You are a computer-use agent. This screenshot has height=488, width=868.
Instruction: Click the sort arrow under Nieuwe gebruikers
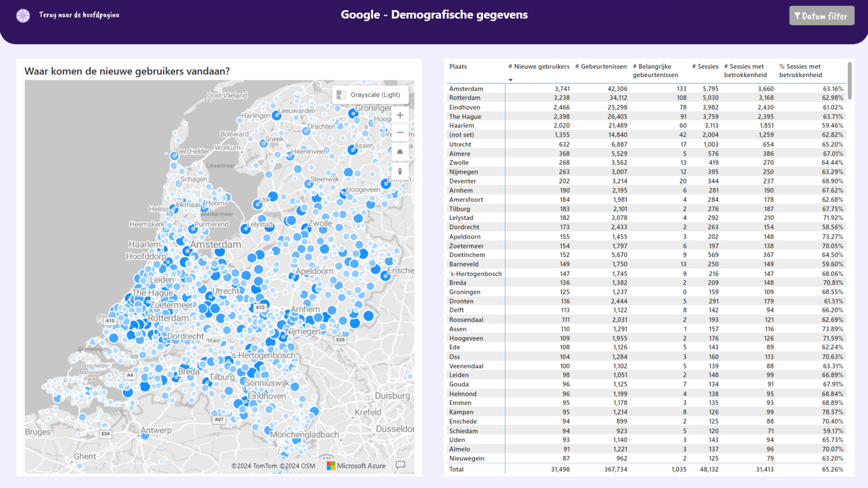pyautogui.click(x=510, y=80)
